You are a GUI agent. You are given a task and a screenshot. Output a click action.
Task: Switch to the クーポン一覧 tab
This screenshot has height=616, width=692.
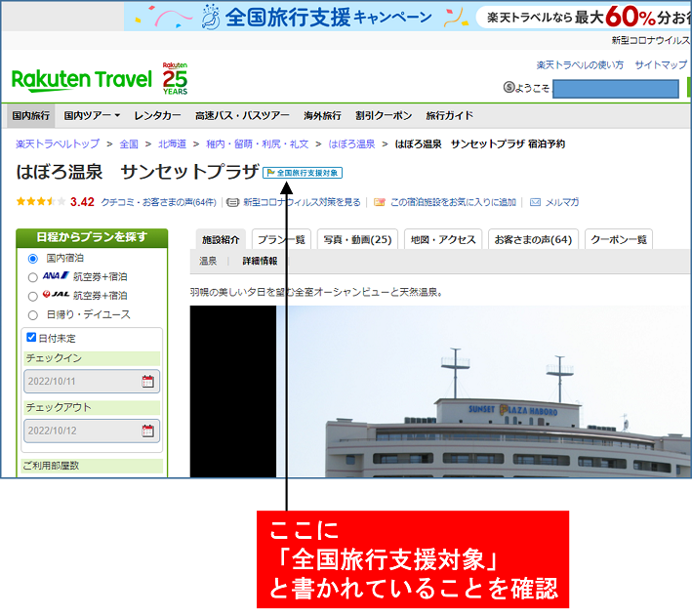point(618,239)
